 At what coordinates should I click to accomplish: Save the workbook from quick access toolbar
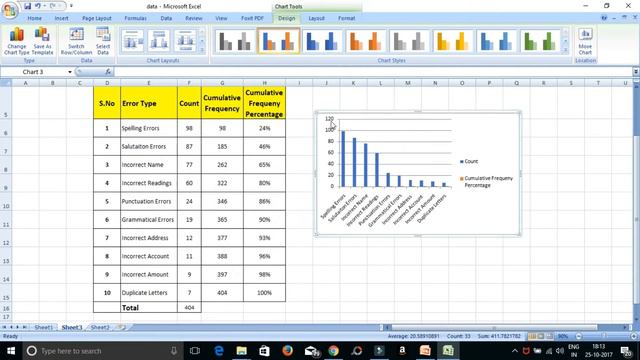[x=27, y=6]
